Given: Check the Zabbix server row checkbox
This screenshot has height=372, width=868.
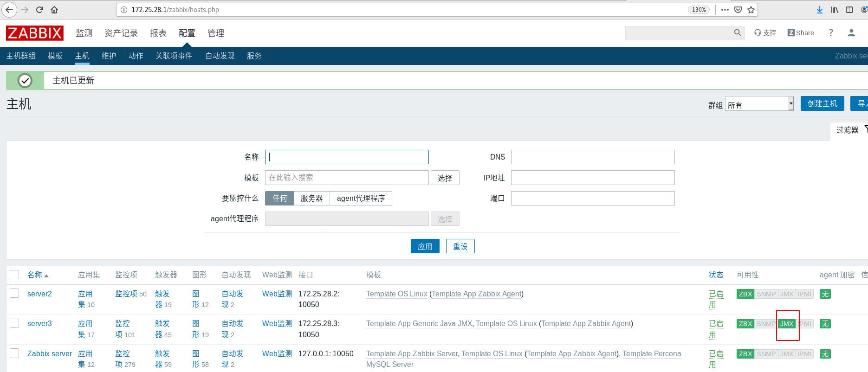Looking at the screenshot, I should coord(14,353).
